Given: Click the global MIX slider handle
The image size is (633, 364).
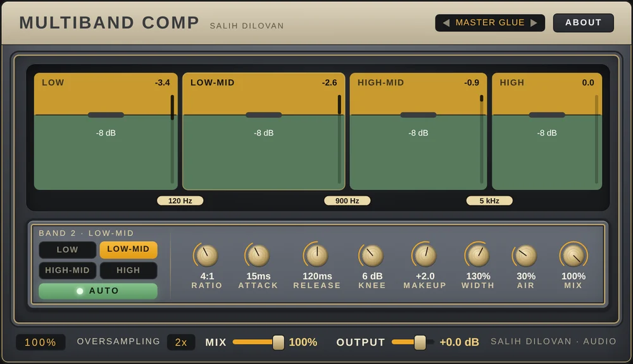Looking at the screenshot, I should 278,342.
